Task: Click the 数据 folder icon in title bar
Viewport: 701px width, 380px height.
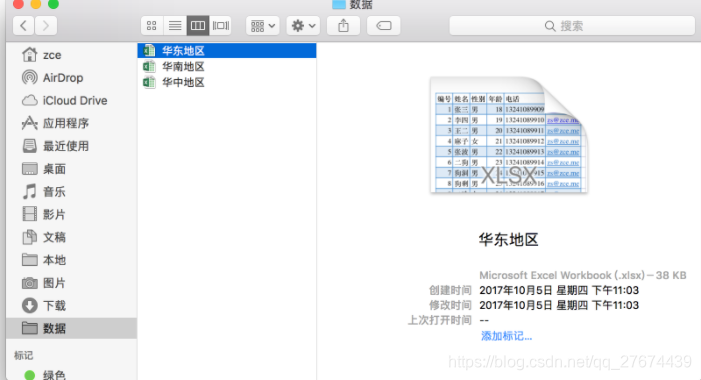Action: click(339, 4)
